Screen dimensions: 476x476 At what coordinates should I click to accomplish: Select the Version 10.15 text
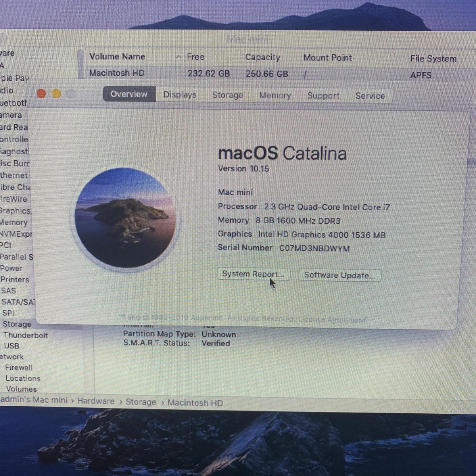click(x=244, y=169)
